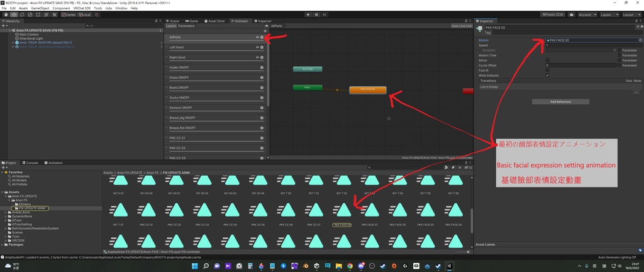Enable the Foot IK checkbox
This screenshot has height=272, width=644.
pyautogui.click(x=547, y=71)
